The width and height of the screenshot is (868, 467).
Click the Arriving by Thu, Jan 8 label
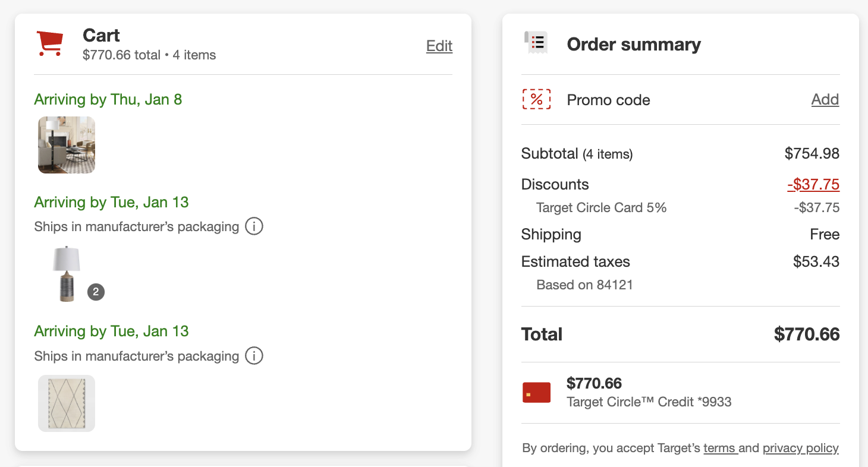point(108,99)
